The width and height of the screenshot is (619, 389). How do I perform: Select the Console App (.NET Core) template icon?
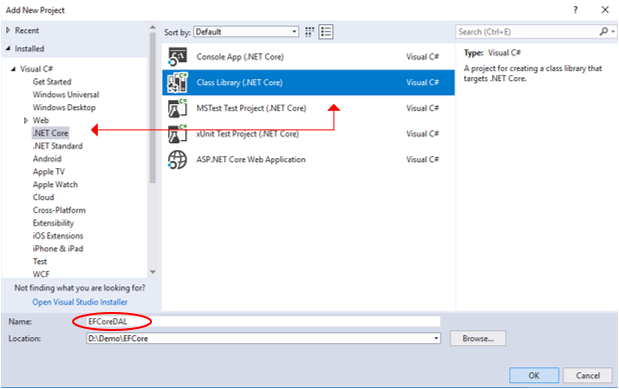click(x=177, y=57)
